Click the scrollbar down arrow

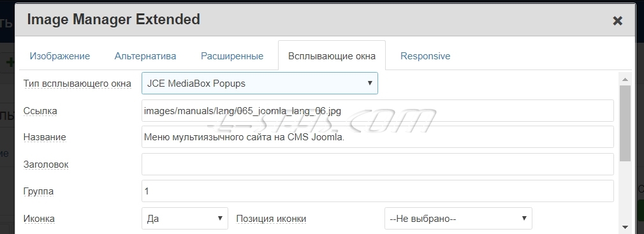625,227
